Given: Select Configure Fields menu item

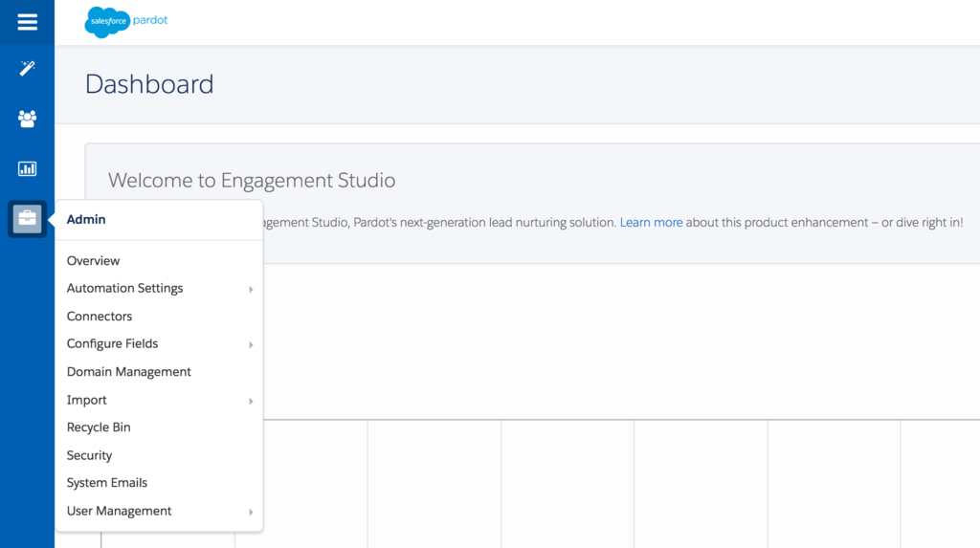Looking at the screenshot, I should point(113,343).
